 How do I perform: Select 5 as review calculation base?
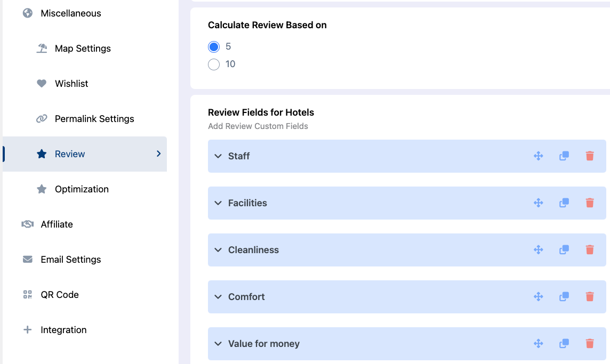[x=213, y=46]
